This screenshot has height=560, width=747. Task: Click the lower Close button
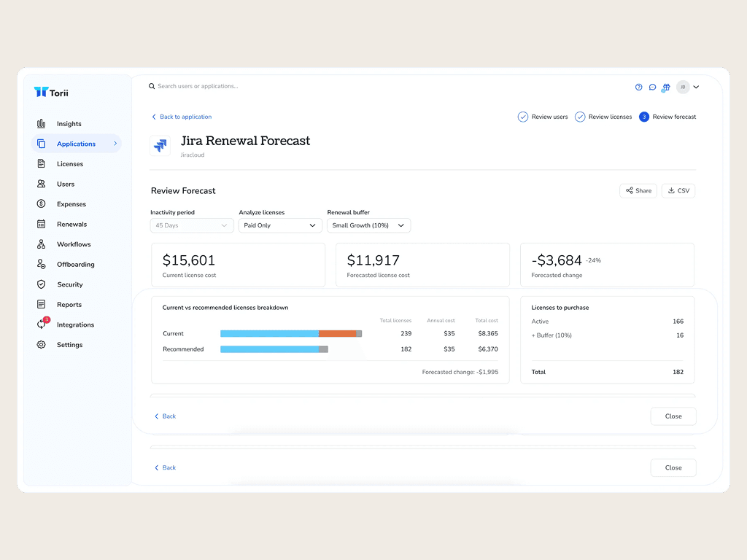click(x=673, y=467)
